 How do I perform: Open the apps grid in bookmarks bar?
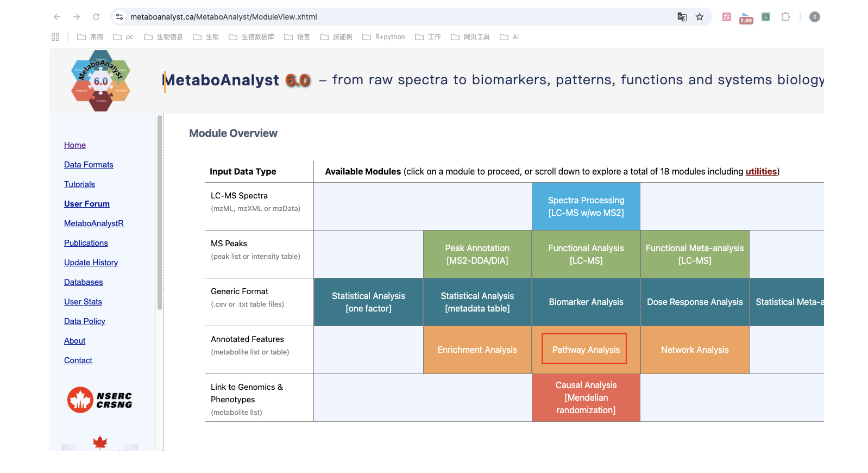55,37
